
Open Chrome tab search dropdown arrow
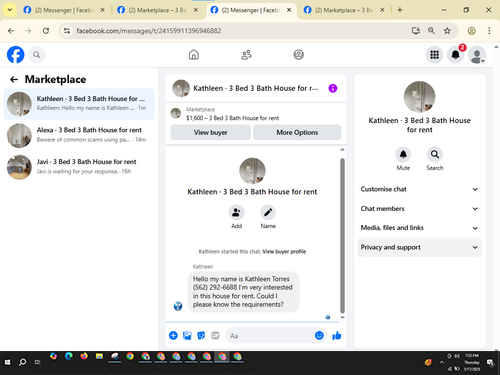(x=10, y=10)
